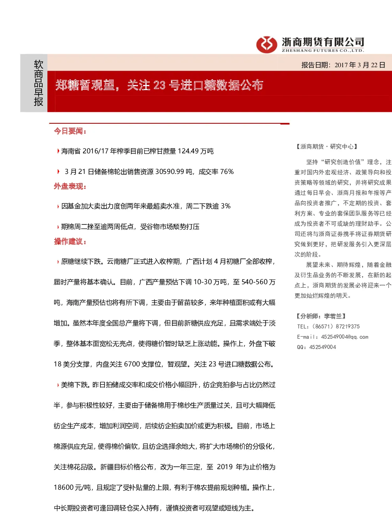Click the TEL number (86571) 87219375
The height and width of the screenshot is (532, 392).
pos(328,326)
